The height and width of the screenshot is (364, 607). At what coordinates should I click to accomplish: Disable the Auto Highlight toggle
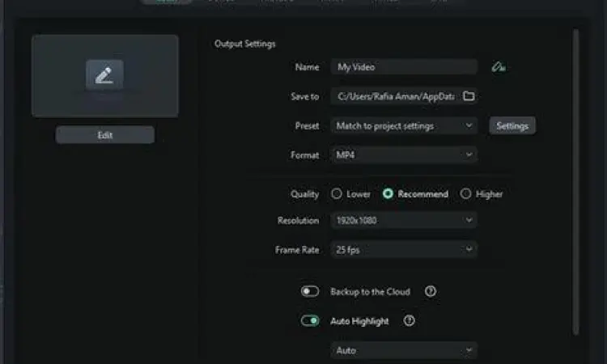[310, 321]
